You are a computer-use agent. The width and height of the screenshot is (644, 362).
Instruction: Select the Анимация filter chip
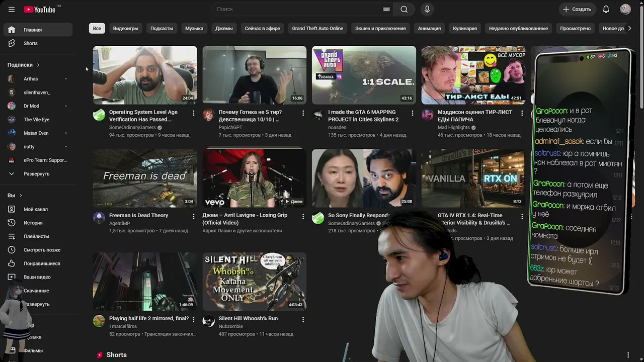(429, 29)
